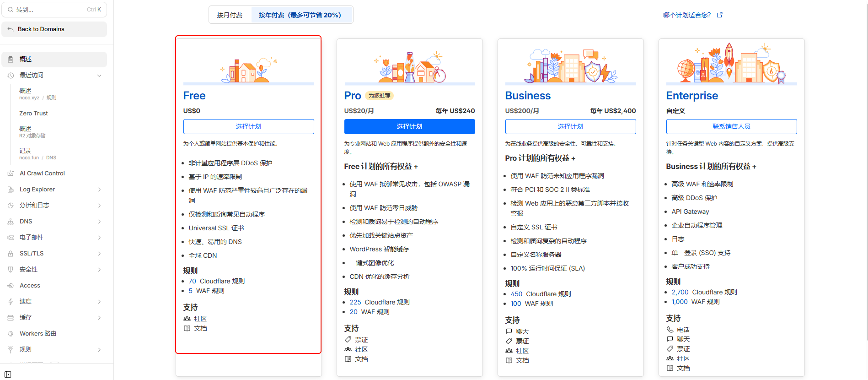Click the 文档 book icon under Free plan

click(x=187, y=328)
